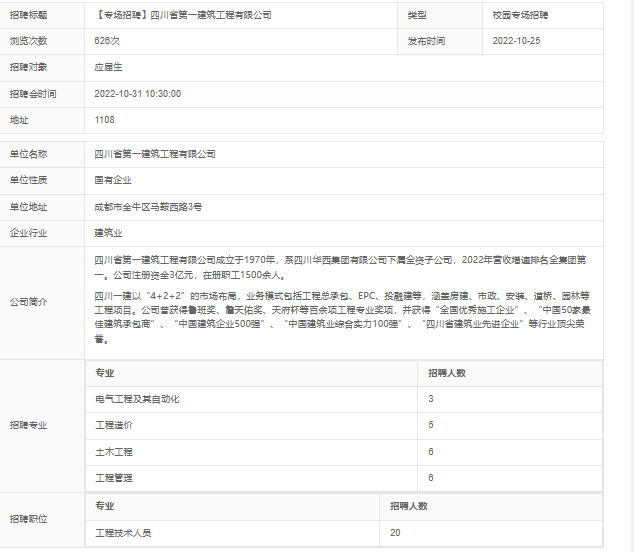Viewport: 634px width, 552px height.
Task: Select the 工程技术人员 position row
Action: (344, 533)
